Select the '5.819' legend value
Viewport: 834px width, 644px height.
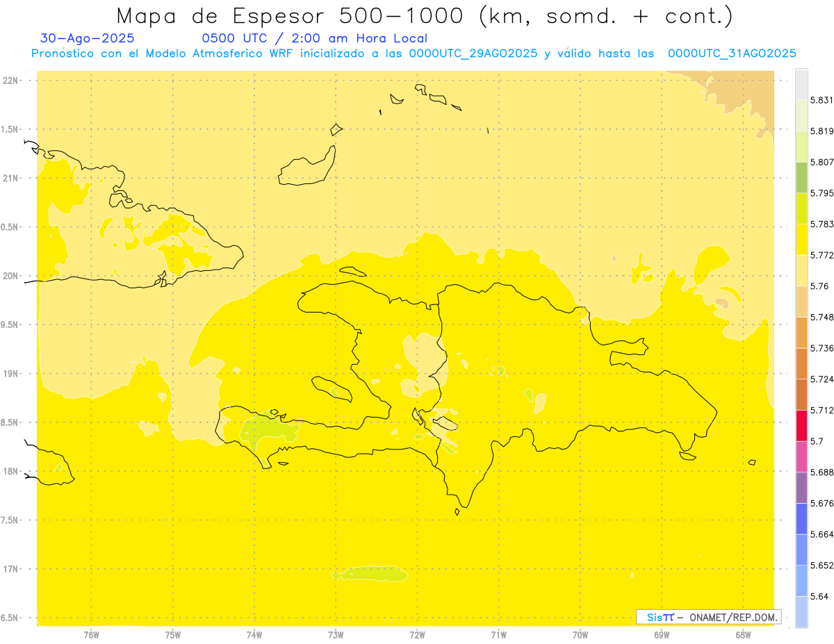pos(821,131)
